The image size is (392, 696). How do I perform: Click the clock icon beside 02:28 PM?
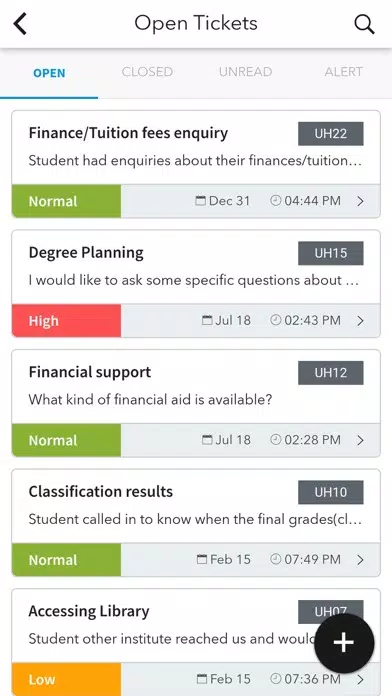[276, 440]
